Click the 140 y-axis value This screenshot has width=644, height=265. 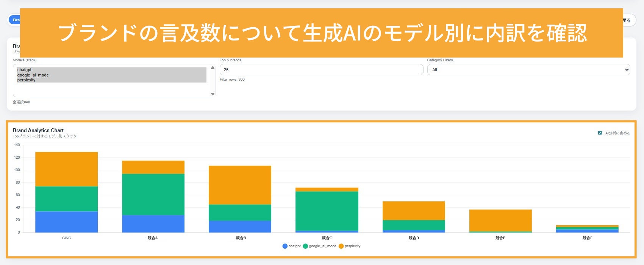[17, 145]
